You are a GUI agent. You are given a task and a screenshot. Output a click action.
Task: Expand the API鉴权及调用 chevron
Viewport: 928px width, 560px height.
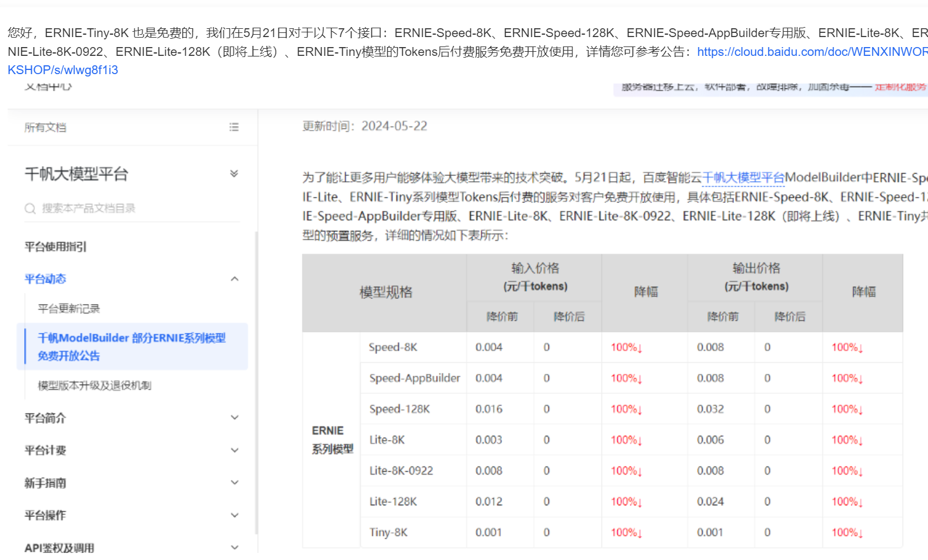(x=235, y=547)
